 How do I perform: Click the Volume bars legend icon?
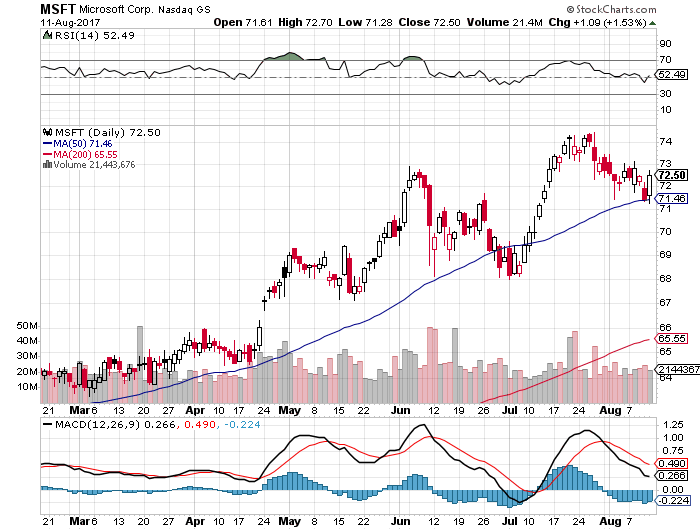(x=45, y=165)
